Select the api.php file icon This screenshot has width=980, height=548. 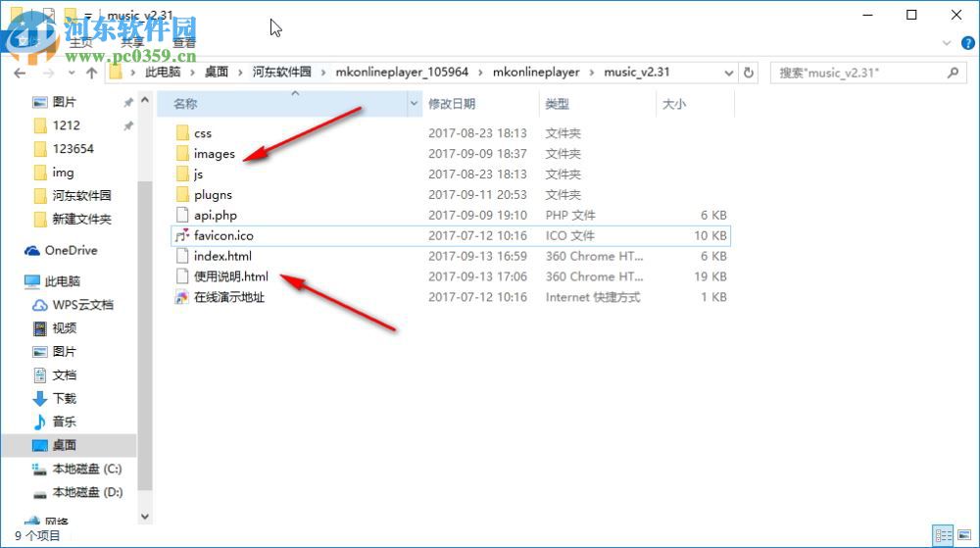(182, 215)
